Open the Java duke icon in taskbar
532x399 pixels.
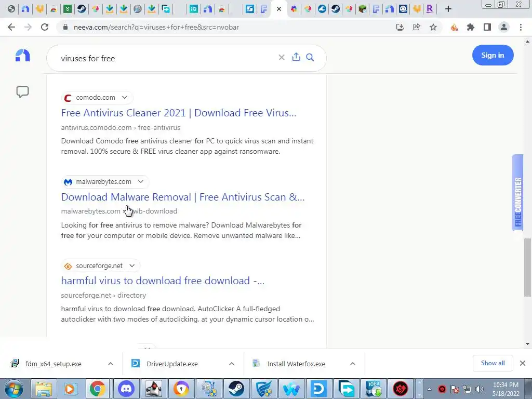[153, 389]
